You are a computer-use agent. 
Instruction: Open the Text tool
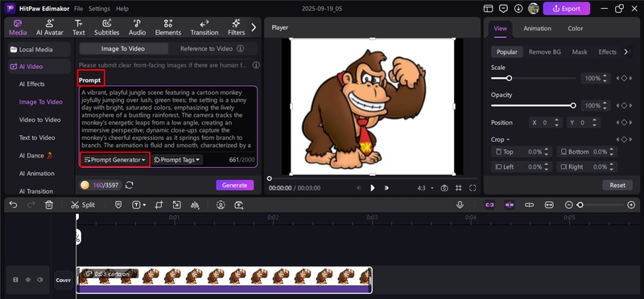78,27
